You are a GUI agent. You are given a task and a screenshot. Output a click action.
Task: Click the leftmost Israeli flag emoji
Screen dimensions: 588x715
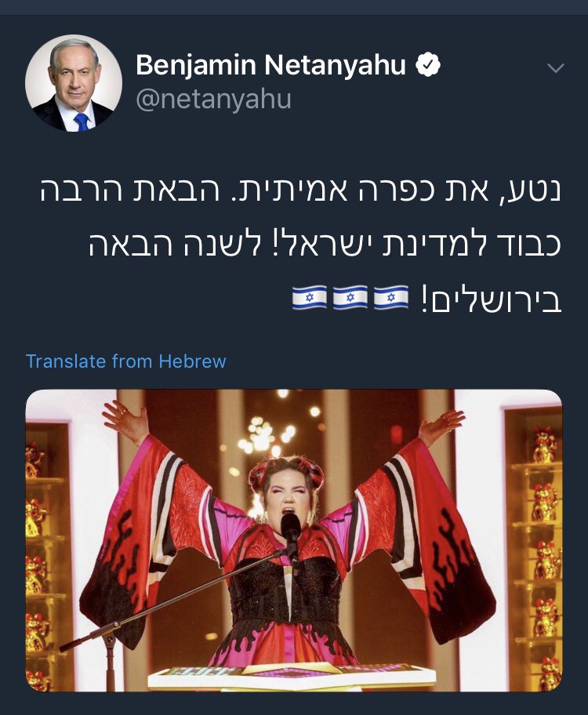(309, 297)
